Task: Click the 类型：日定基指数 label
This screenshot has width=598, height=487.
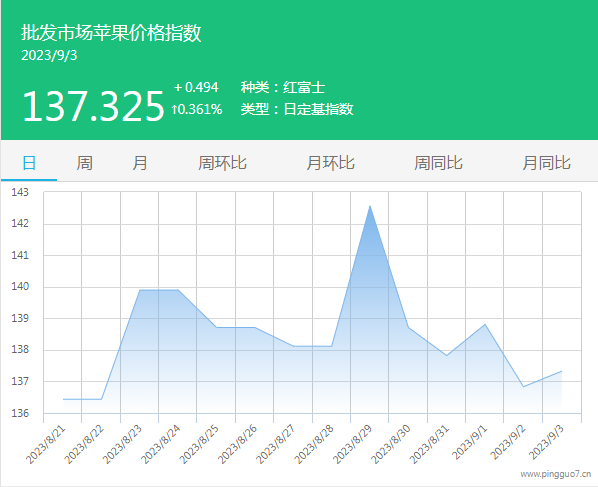Action: pos(297,109)
